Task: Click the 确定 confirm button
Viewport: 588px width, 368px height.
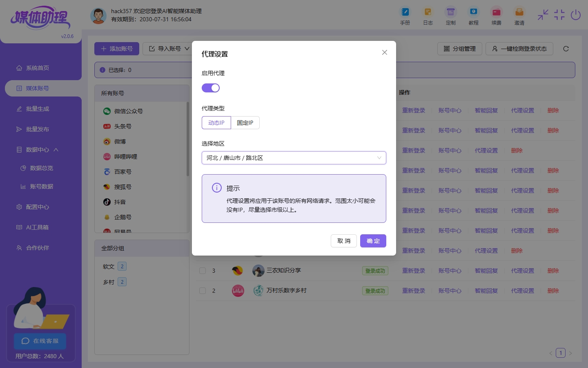Action: click(373, 241)
